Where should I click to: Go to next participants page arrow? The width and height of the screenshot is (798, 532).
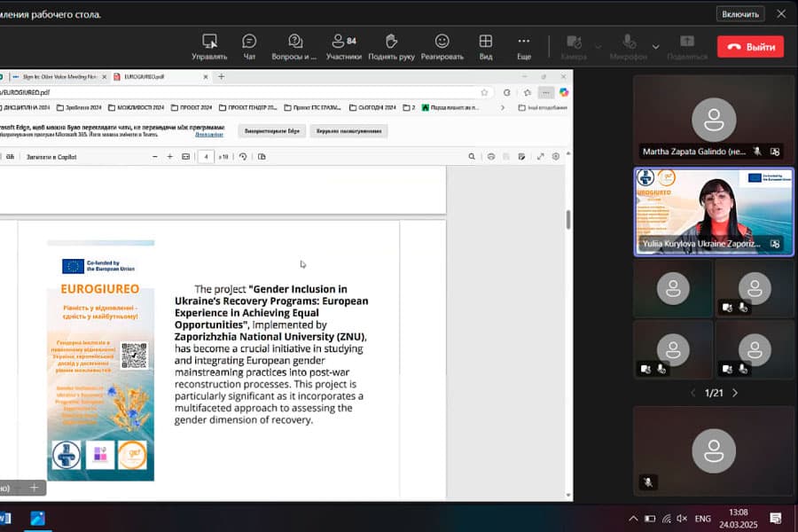pyautogui.click(x=735, y=392)
